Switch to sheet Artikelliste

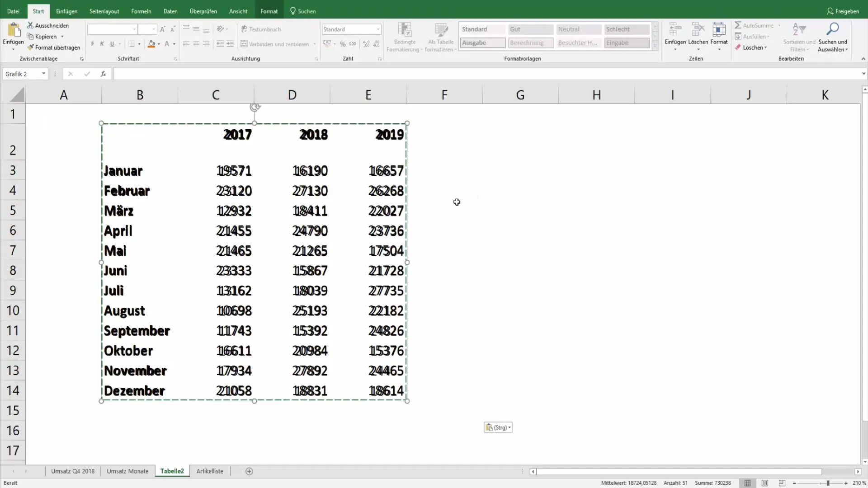(210, 471)
